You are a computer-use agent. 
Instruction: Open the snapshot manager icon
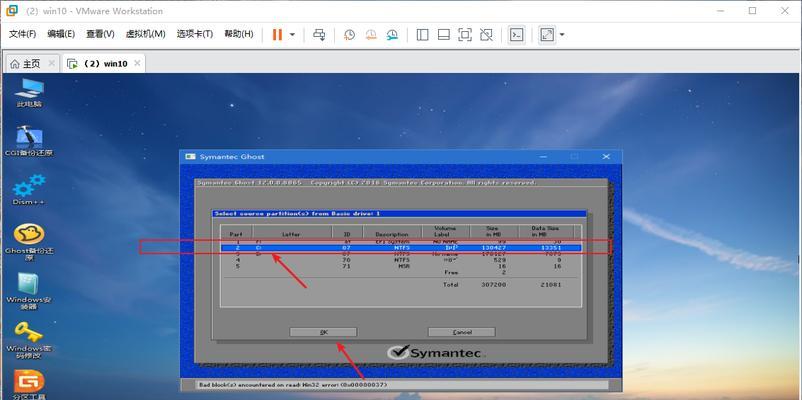(392, 35)
